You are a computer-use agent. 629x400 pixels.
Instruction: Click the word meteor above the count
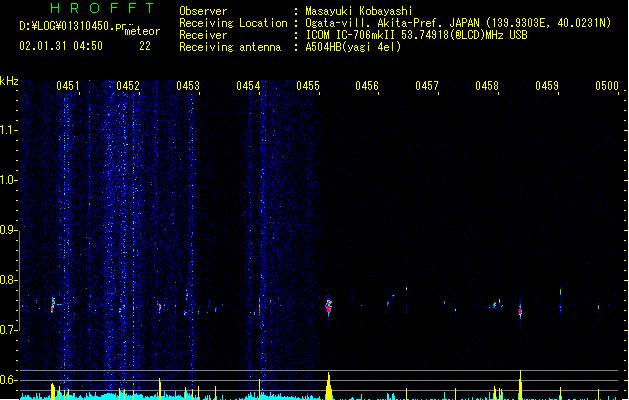142,31
